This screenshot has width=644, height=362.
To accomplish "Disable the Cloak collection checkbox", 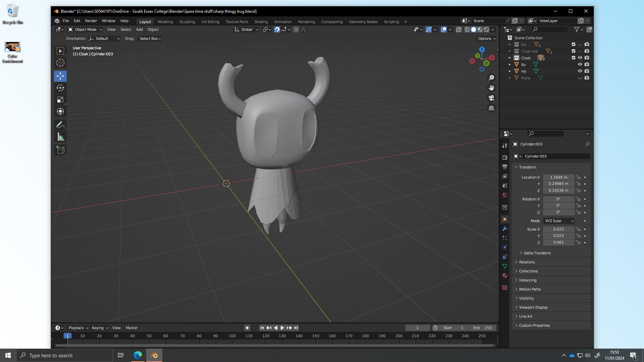I will click(573, 58).
